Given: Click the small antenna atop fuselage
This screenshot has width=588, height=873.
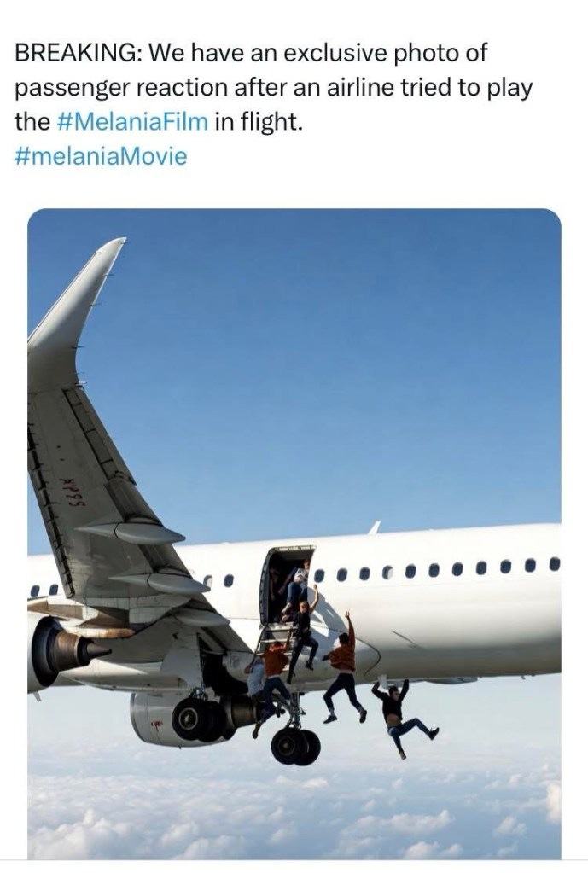Looking at the screenshot, I should click(374, 527).
